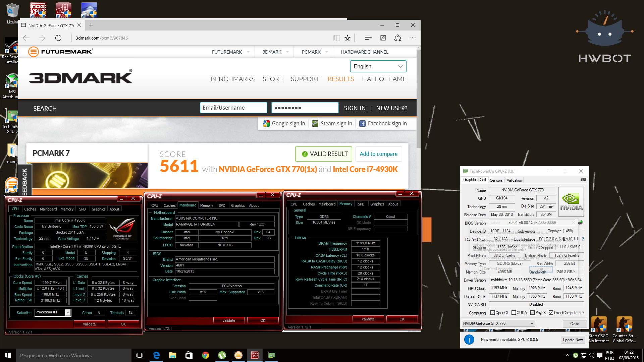
Task: Open the Edge Hub icon
Action: (x=368, y=38)
